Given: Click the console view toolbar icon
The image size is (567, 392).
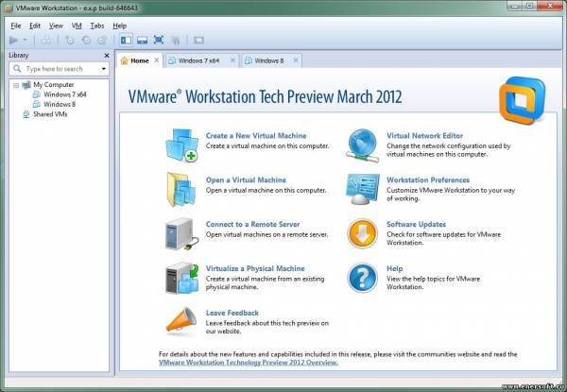Looking at the screenshot, I should click(198, 40).
